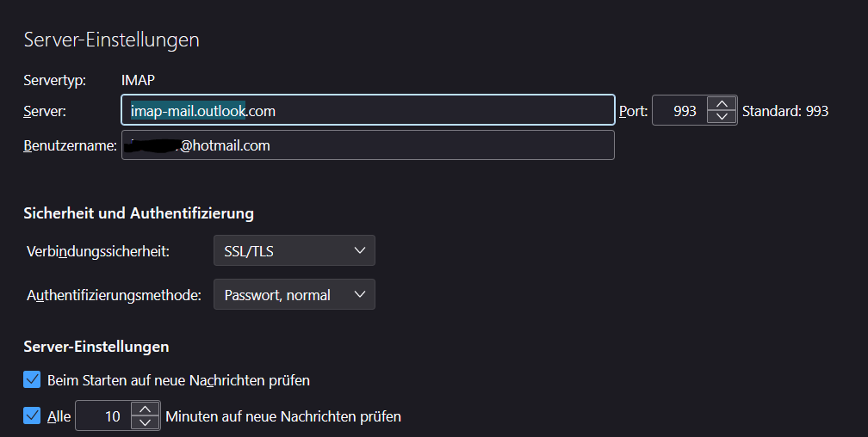Click the 'Authentifizierungsmethode:' label

[114, 295]
